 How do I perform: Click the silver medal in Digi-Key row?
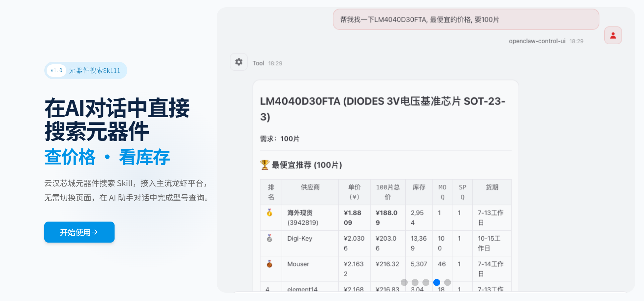(x=269, y=238)
